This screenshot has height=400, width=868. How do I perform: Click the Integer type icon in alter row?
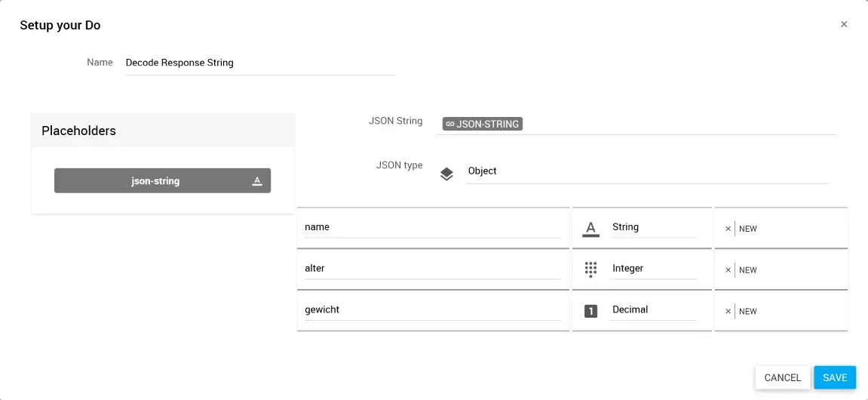click(591, 269)
